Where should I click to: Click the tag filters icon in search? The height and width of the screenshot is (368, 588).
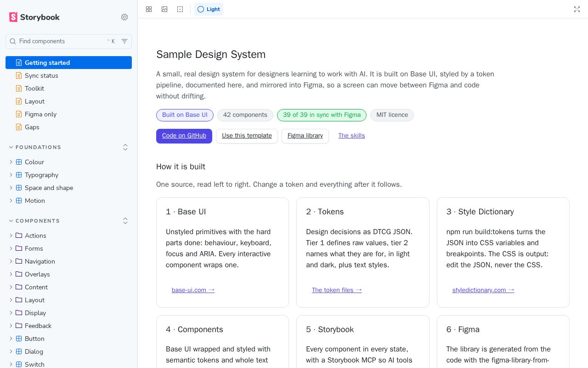pos(124,41)
